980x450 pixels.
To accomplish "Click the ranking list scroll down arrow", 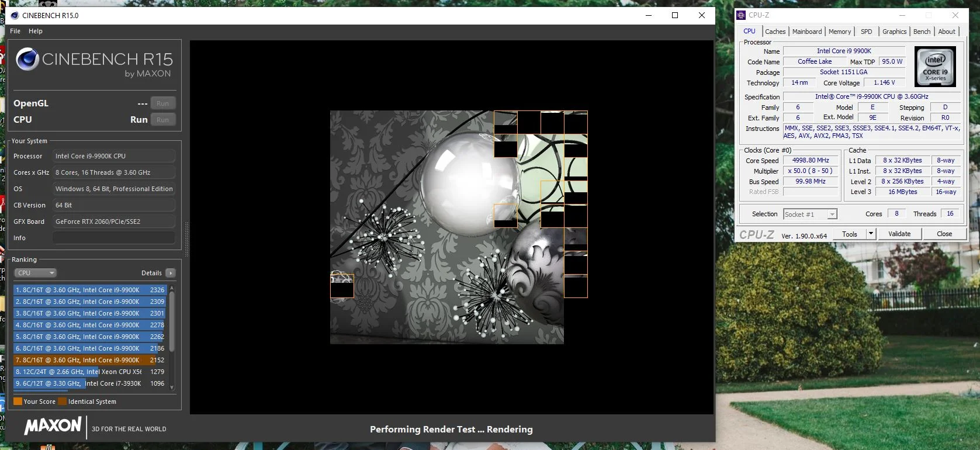I will coord(172,387).
